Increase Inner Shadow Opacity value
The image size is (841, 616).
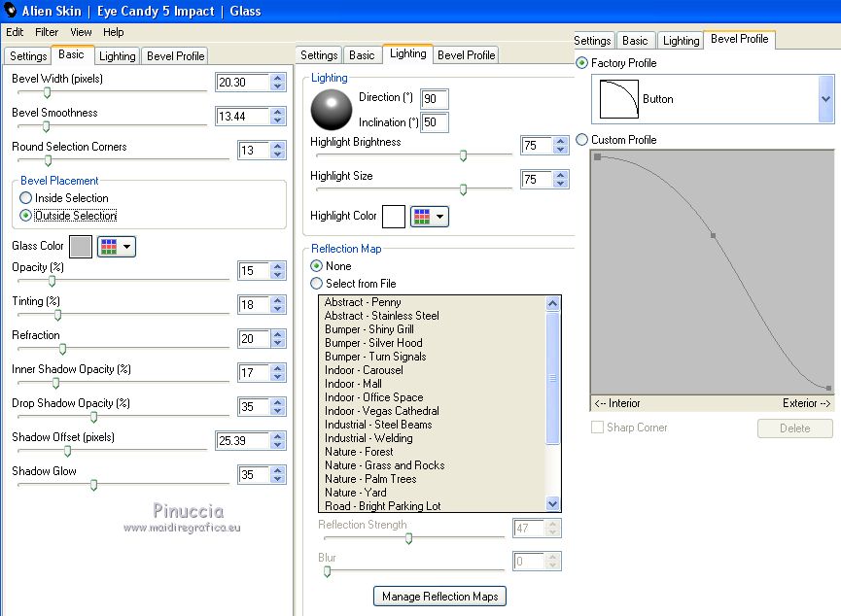pyautogui.click(x=278, y=369)
